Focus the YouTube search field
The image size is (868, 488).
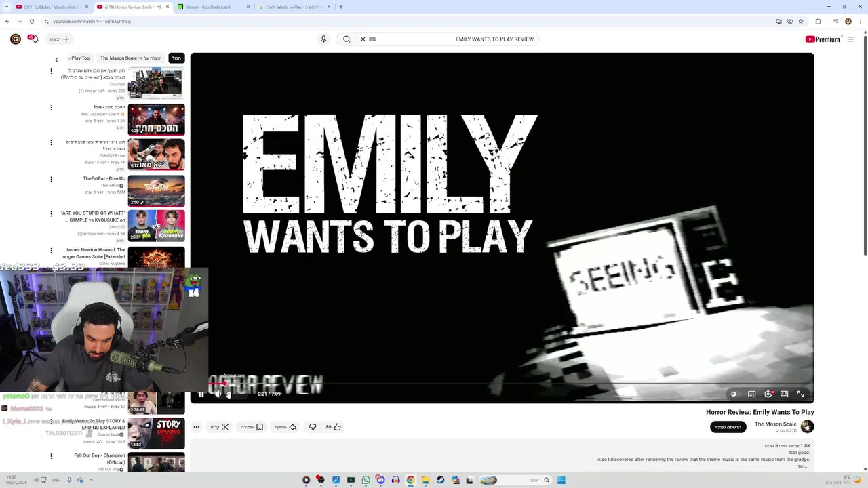(x=454, y=39)
